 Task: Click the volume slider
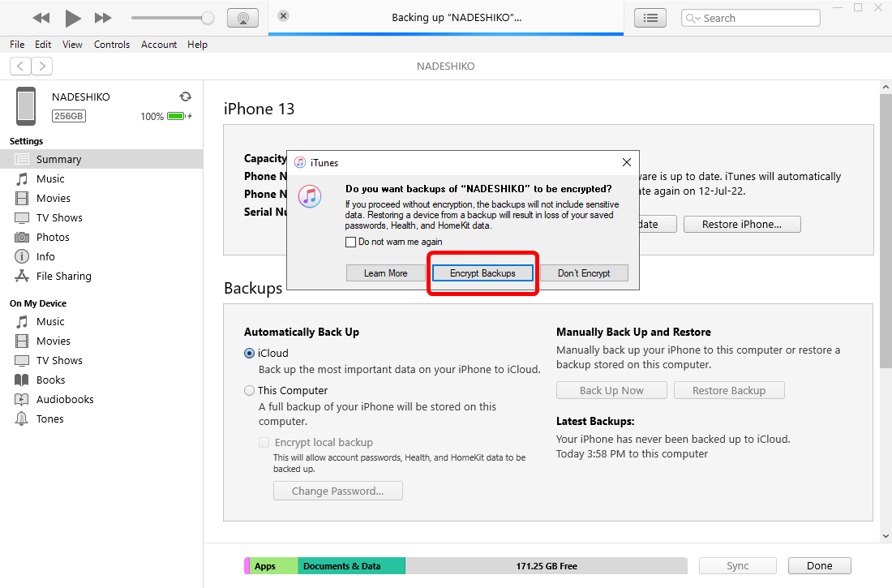pos(172,18)
